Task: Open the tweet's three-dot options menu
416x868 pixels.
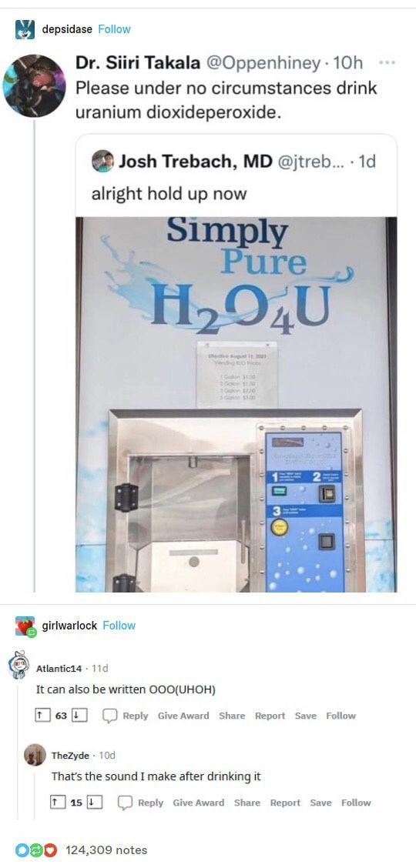Action: 387,62
